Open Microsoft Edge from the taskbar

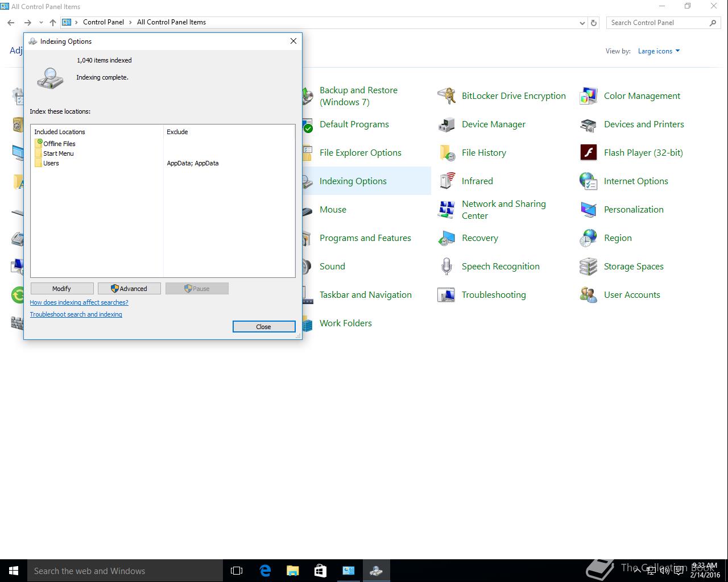tap(265, 571)
